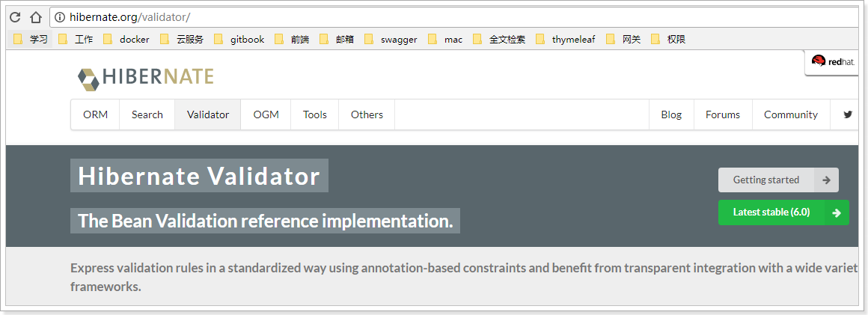
Task: Open the gitbook bookmark folder
Action: (239, 40)
